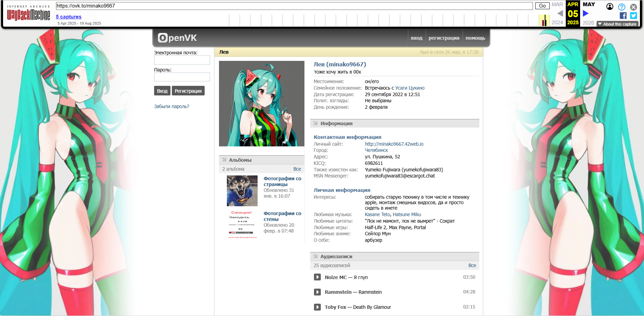Click the status text тоже хочу жить в 00х
This screenshot has width=644, height=316.
click(338, 72)
